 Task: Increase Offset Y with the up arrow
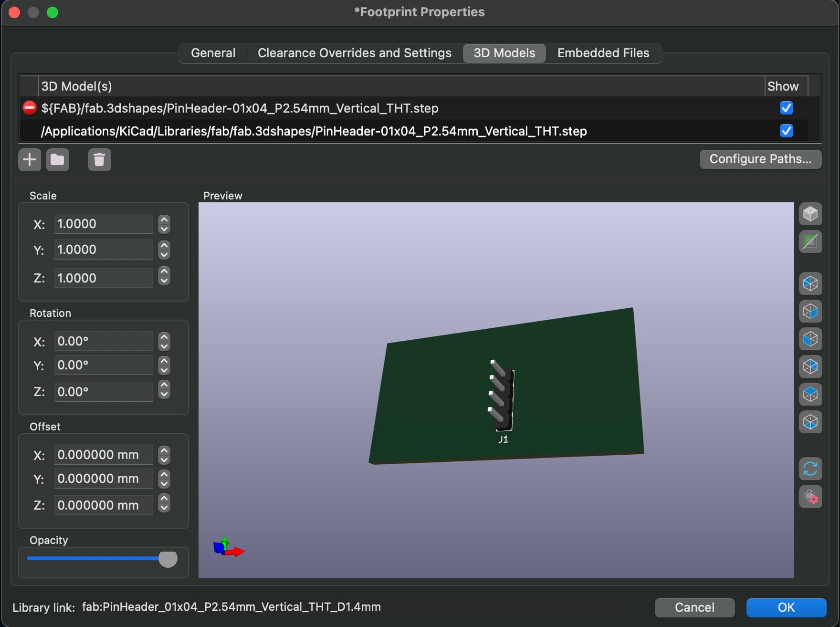[164, 474]
